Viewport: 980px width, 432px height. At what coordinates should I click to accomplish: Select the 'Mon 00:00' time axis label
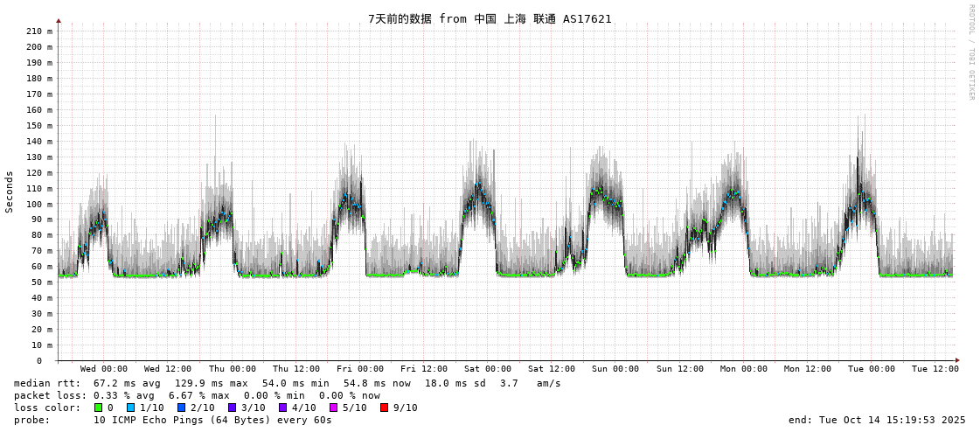(744, 369)
